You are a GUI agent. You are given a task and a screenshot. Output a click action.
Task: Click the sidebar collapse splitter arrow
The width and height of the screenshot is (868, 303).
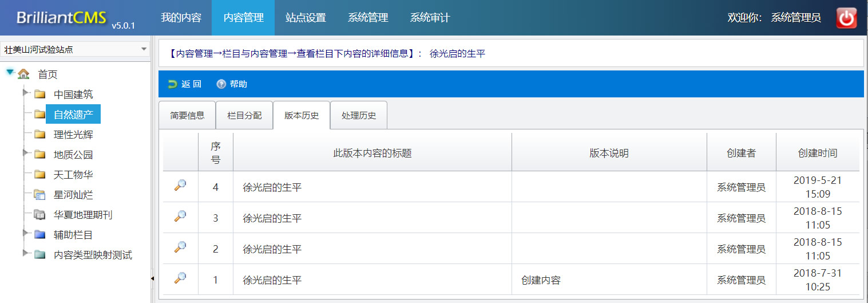(x=152, y=278)
